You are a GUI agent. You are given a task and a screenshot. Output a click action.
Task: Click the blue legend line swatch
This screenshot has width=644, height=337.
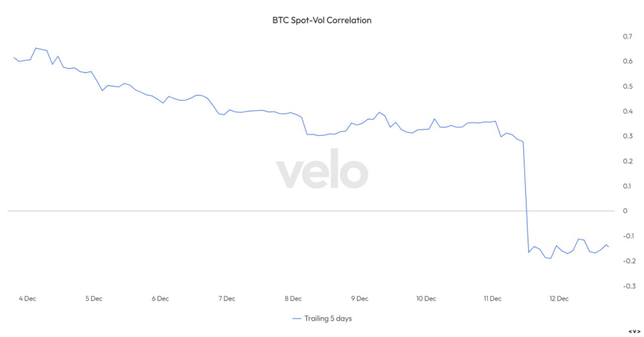point(297,319)
